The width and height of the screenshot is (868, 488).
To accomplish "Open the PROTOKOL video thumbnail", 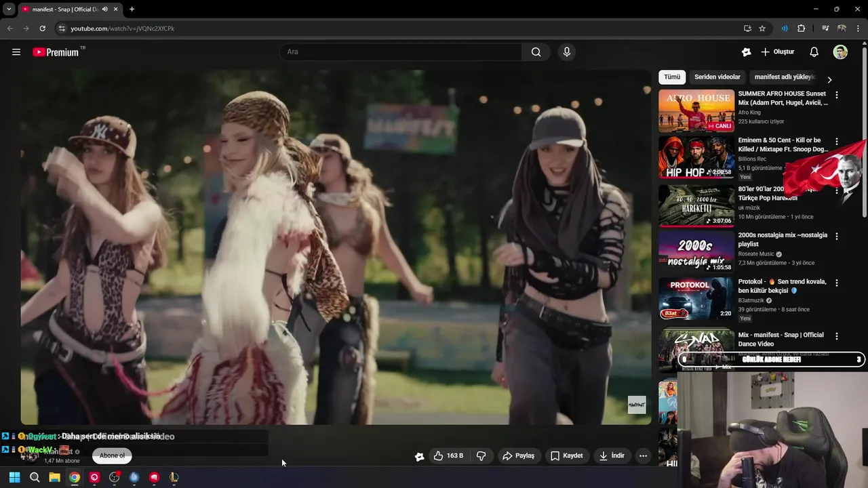I will click(696, 298).
